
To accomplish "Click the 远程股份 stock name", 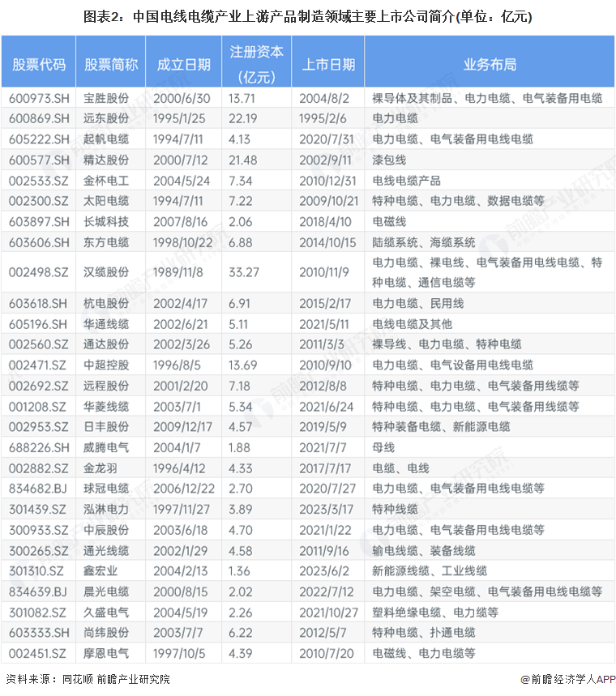I will point(106,386).
